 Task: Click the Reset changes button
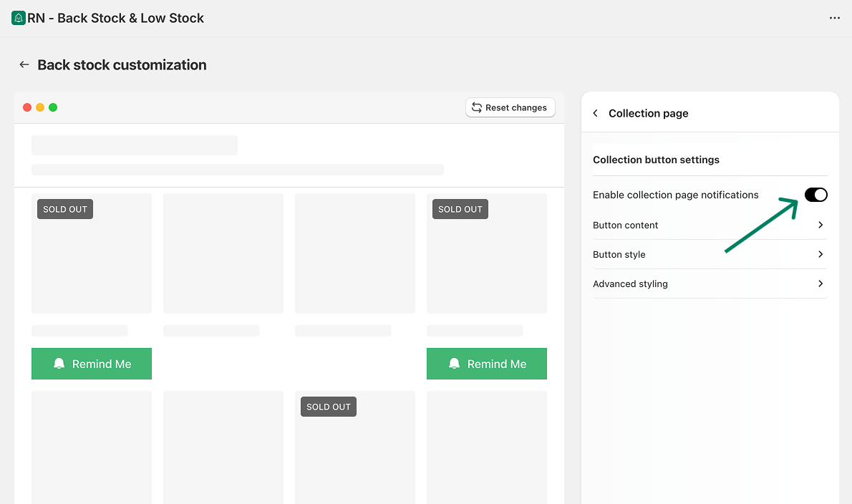(x=510, y=107)
